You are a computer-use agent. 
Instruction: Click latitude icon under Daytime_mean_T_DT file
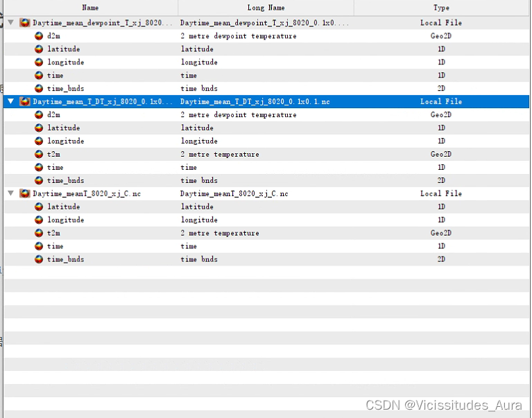click(x=39, y=128)
